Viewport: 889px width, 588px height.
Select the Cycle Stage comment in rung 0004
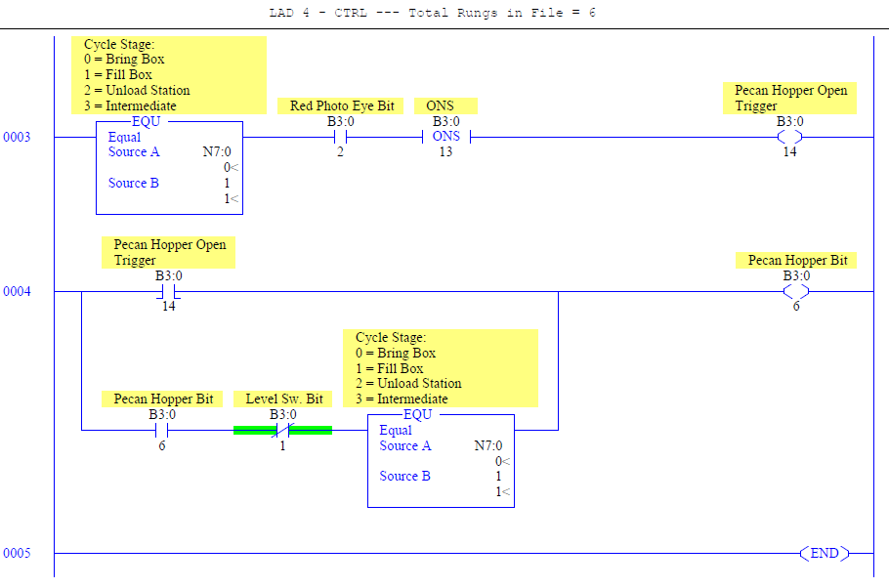(441, 368)
